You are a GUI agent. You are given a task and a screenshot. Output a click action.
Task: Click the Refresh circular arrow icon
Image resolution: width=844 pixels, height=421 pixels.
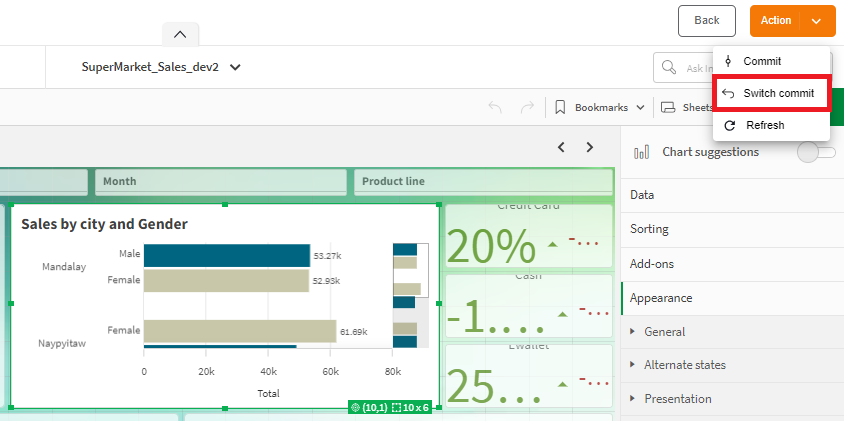point(729,125)
